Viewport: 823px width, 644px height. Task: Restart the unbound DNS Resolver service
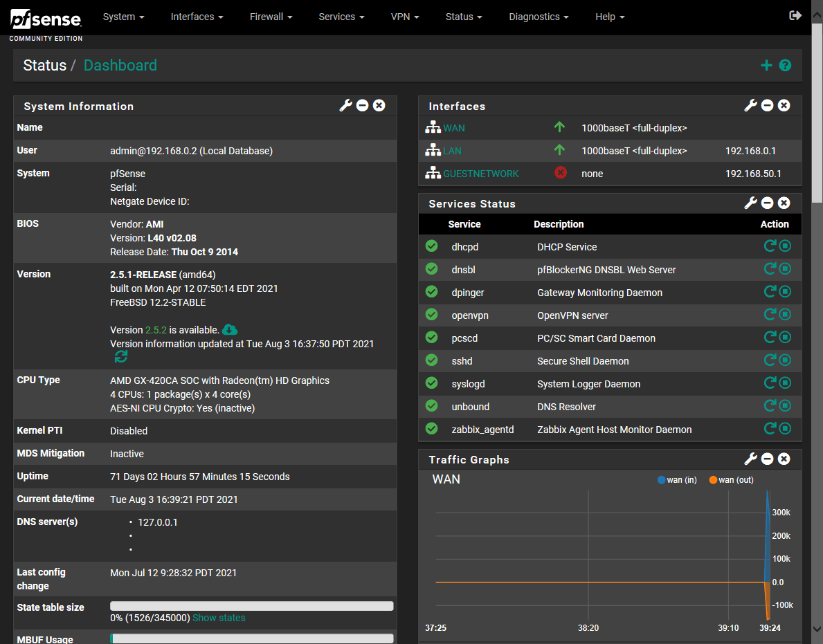click(771, 405)
